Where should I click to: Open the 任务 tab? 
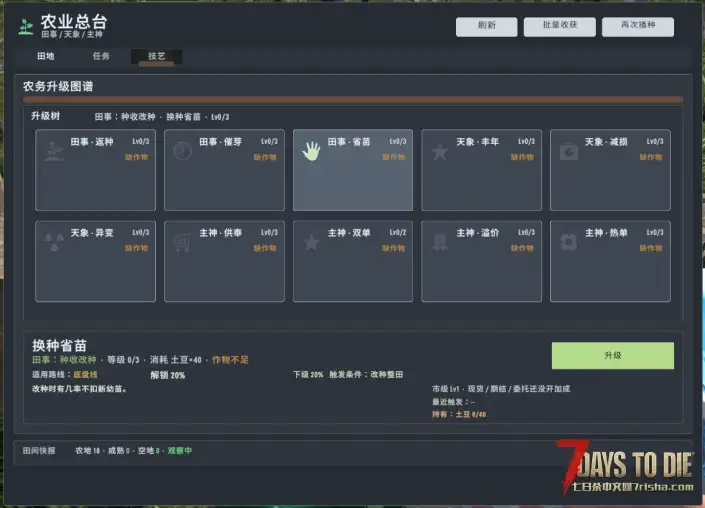pos(101,56)
